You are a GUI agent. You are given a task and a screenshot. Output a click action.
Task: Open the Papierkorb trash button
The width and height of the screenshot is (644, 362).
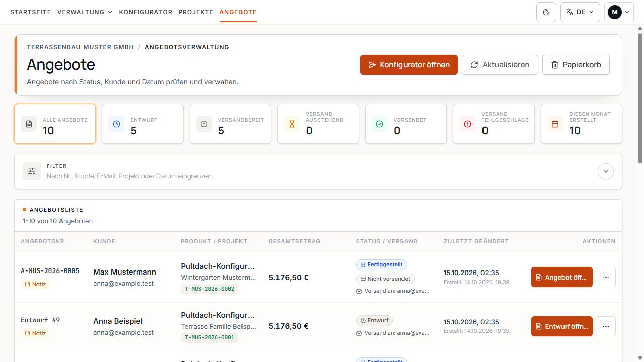click(576, 65)
